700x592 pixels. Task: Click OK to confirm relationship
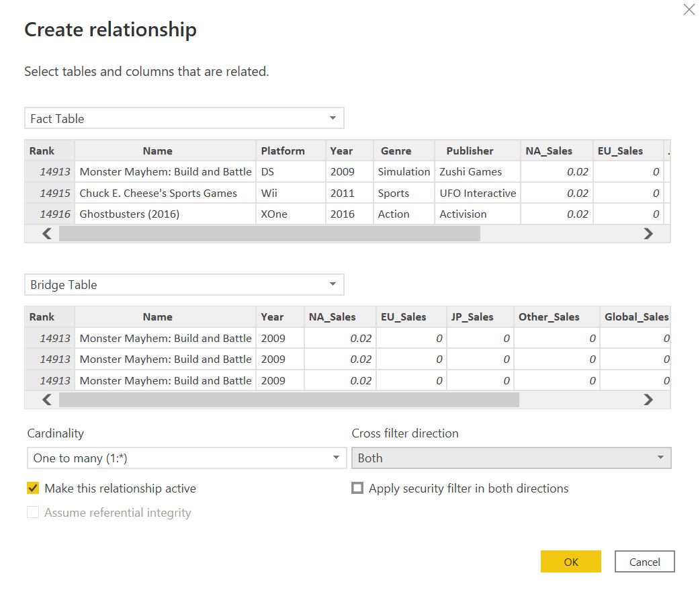(570, 562)
